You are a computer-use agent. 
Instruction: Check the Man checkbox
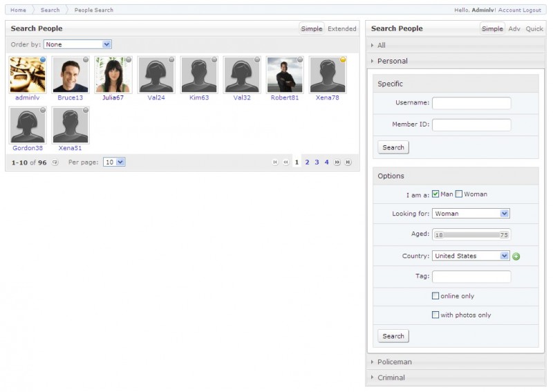pos(435,194)
